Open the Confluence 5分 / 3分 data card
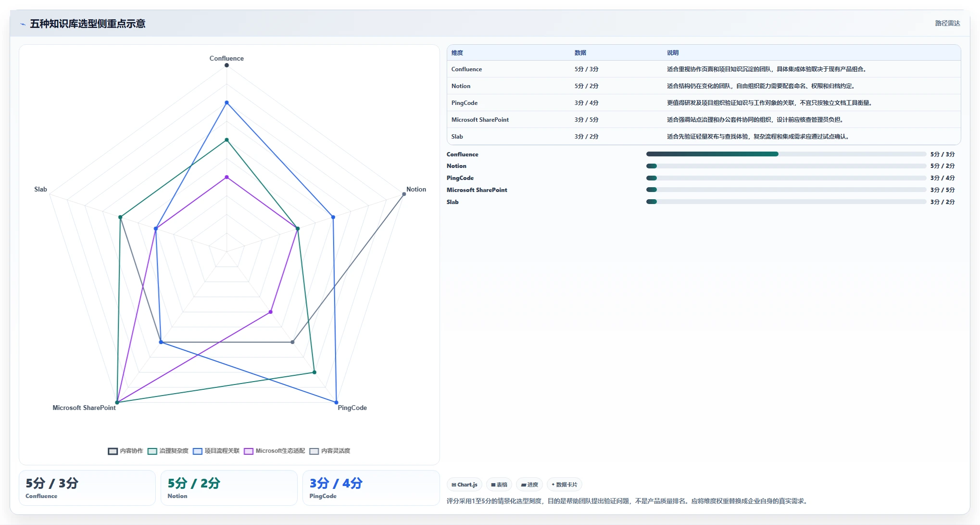 click(x=87, y=488)
